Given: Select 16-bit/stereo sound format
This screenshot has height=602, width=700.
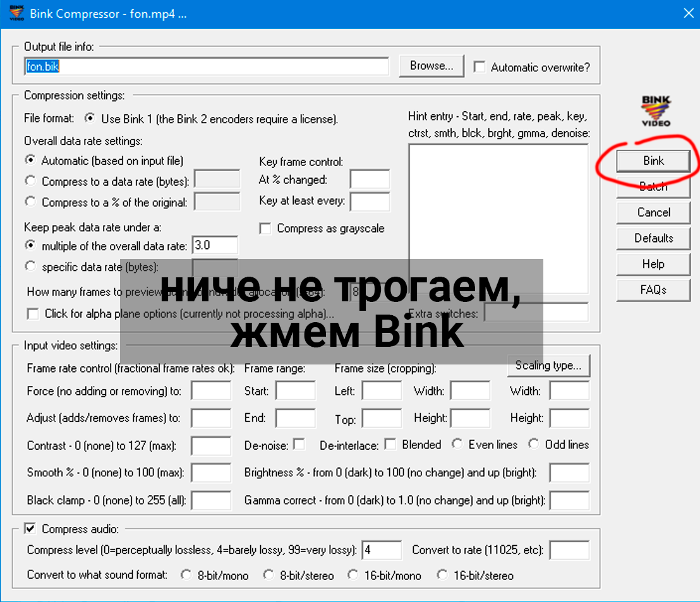Looking at the screenshot, I should click(x=442, y=575).
